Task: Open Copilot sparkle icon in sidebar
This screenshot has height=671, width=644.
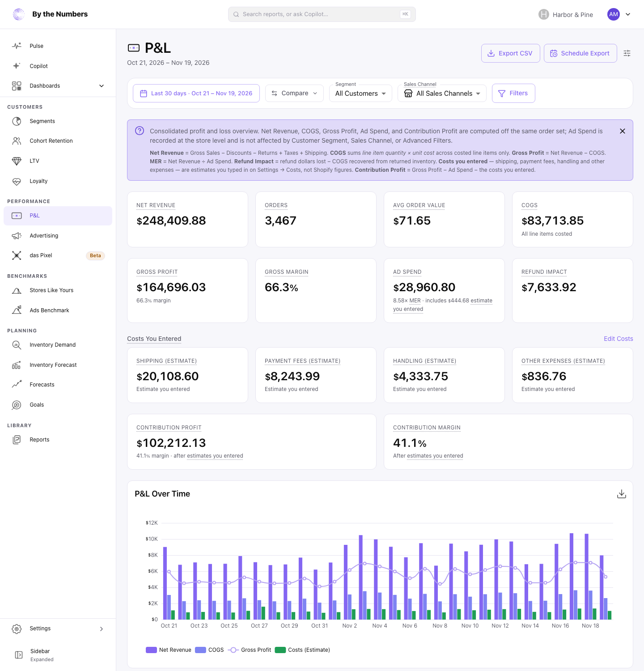Action: pos(17,66)
